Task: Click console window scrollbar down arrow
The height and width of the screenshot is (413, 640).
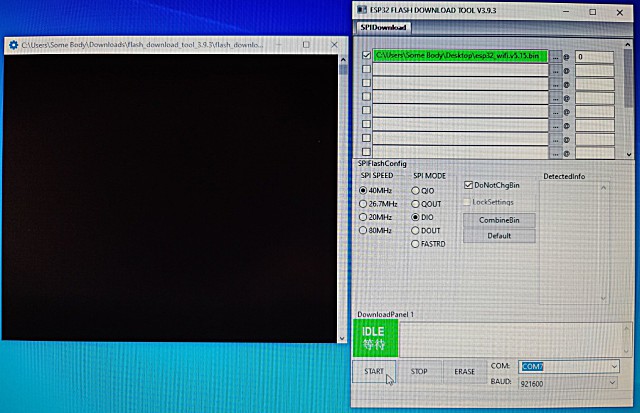Action: [x=342, y=338]
